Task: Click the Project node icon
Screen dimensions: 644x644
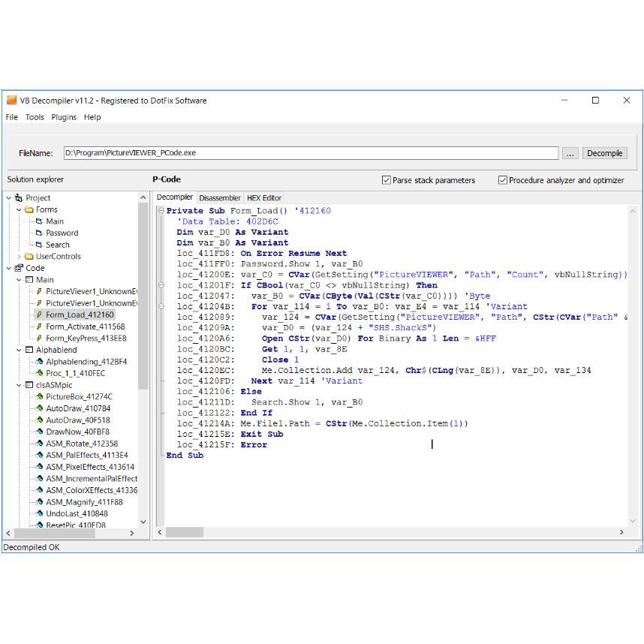Action: tap(19, 198)
